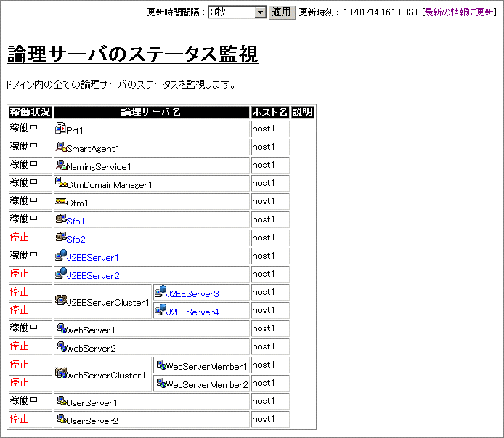Click the J2EEServer4 icon
Screen dimensions: 504x438
click(x=160, y=309)
